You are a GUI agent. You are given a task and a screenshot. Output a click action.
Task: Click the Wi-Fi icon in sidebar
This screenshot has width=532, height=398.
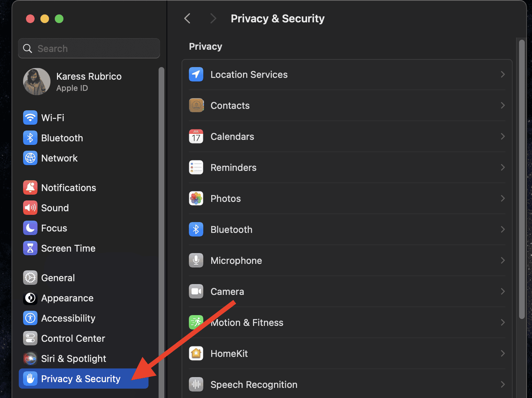(x=30, y=118)
